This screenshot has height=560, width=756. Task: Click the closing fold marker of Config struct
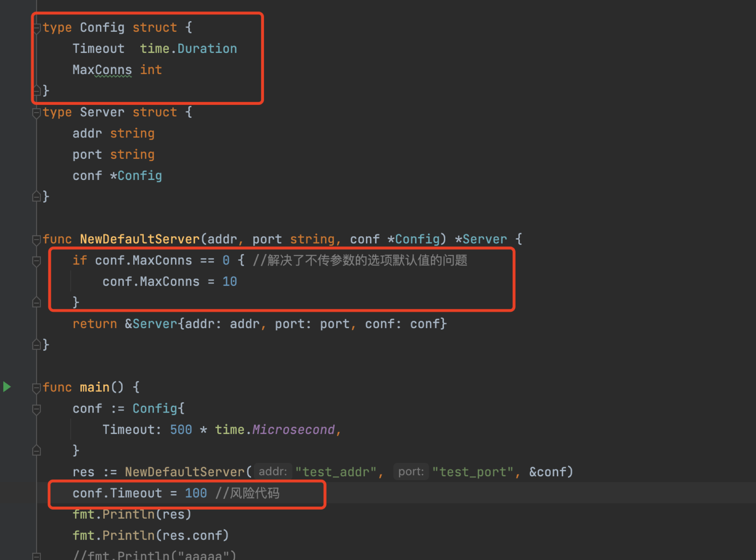point(36,90)
